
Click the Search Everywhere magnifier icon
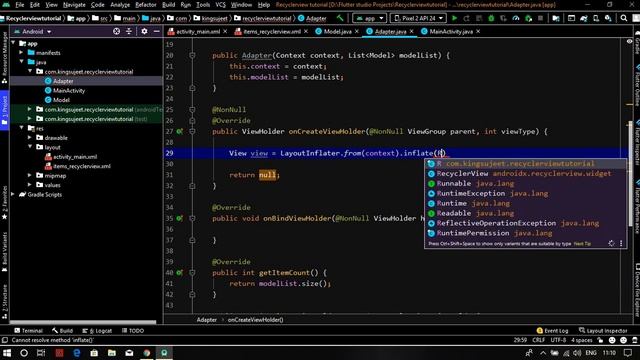(x=624, y=18)
